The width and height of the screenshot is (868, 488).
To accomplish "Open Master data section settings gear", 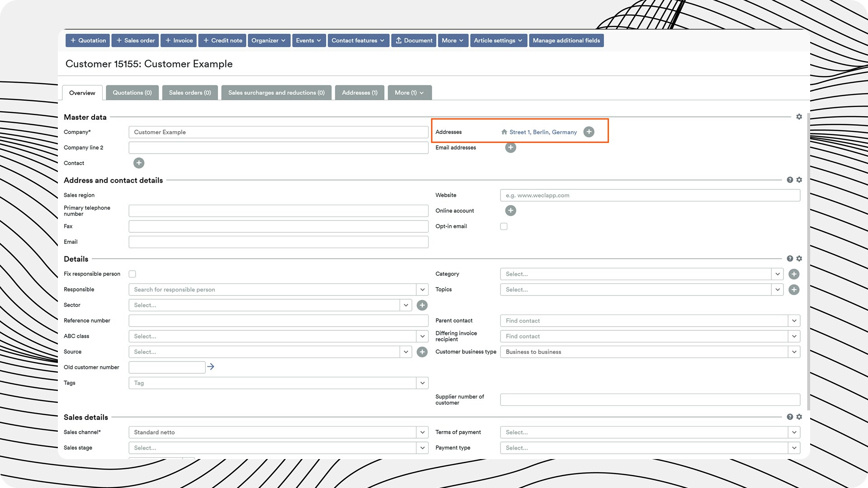I will click(799, 117).
